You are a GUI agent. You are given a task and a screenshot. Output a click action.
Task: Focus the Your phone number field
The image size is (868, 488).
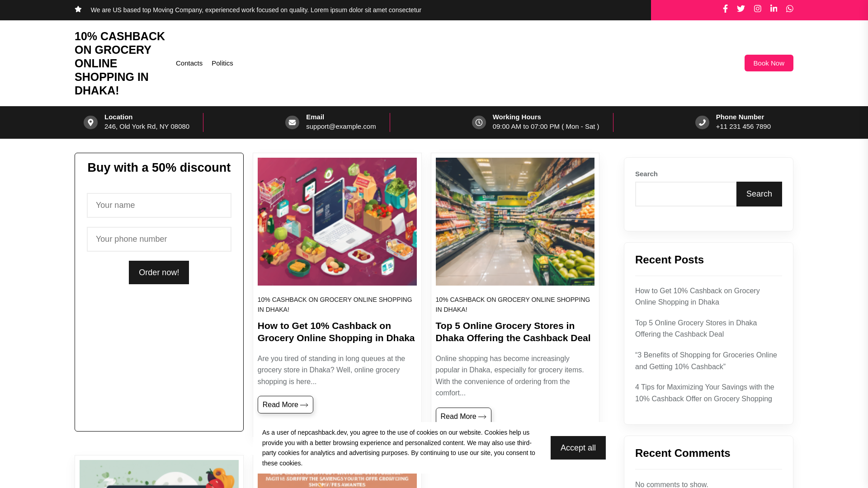(159, 239)
